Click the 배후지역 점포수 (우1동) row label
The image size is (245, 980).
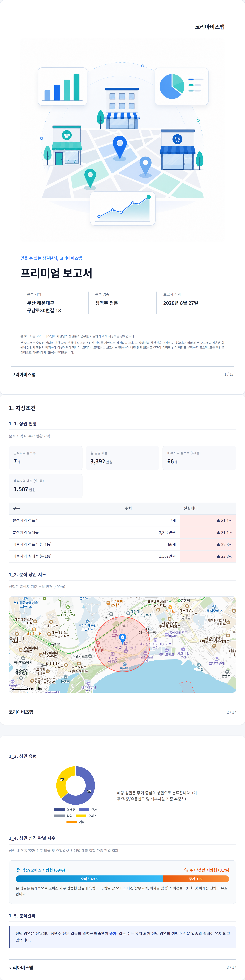32,544
